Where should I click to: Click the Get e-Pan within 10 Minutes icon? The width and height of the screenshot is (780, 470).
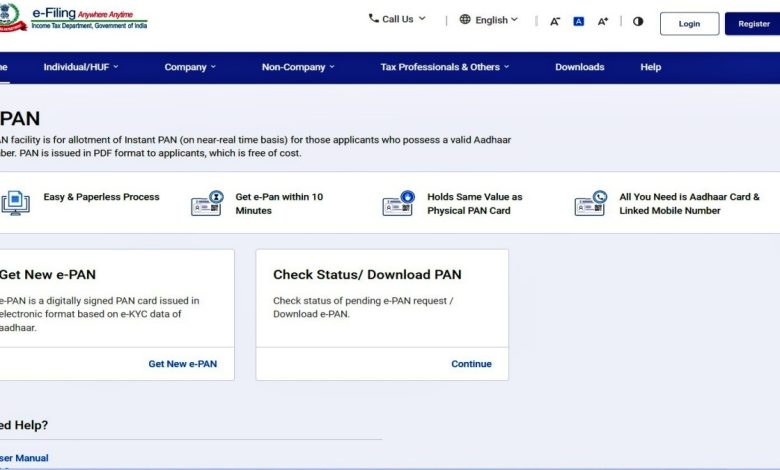click(206, 204)
